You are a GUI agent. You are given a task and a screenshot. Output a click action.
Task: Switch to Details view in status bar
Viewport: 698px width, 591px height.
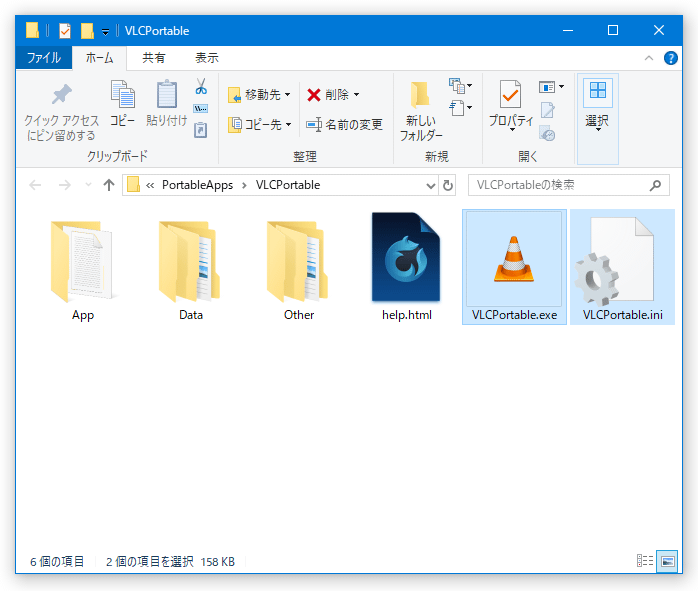[x=645, y=561]
